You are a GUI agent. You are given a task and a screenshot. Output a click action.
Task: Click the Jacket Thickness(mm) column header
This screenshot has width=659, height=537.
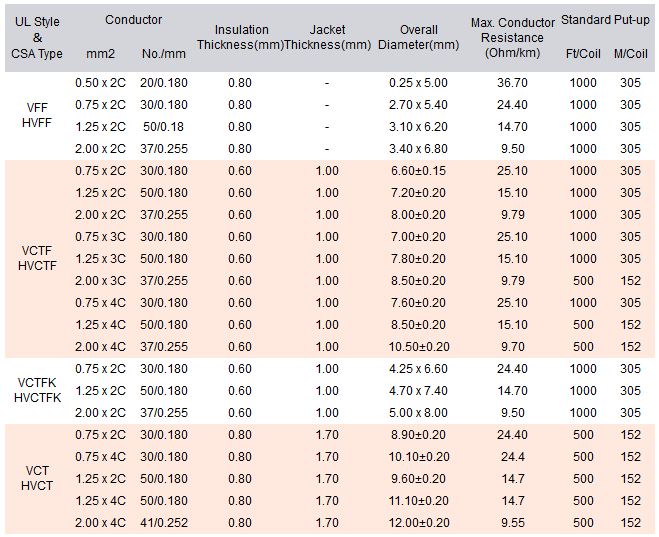pyautogui.click(x=327, y=37)
